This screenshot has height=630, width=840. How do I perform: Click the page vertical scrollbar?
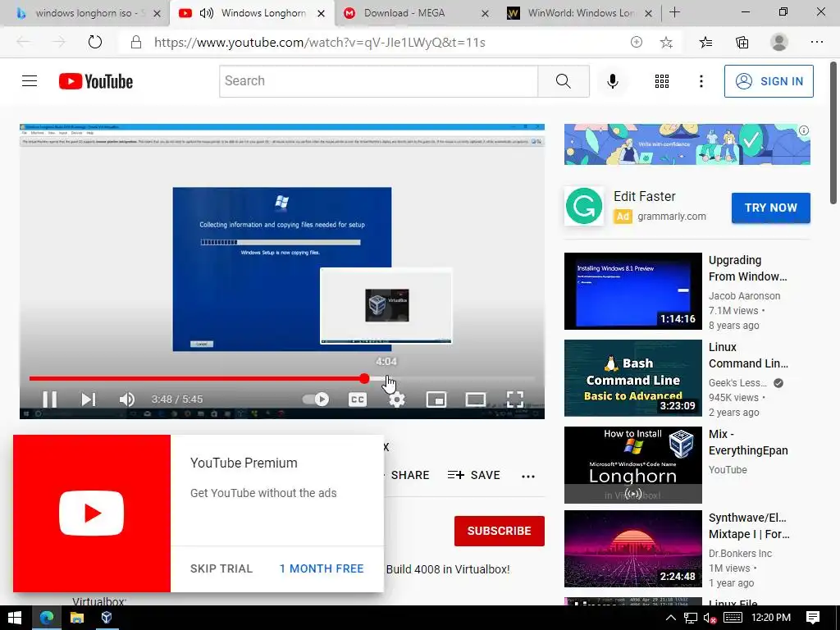[833, 133]
